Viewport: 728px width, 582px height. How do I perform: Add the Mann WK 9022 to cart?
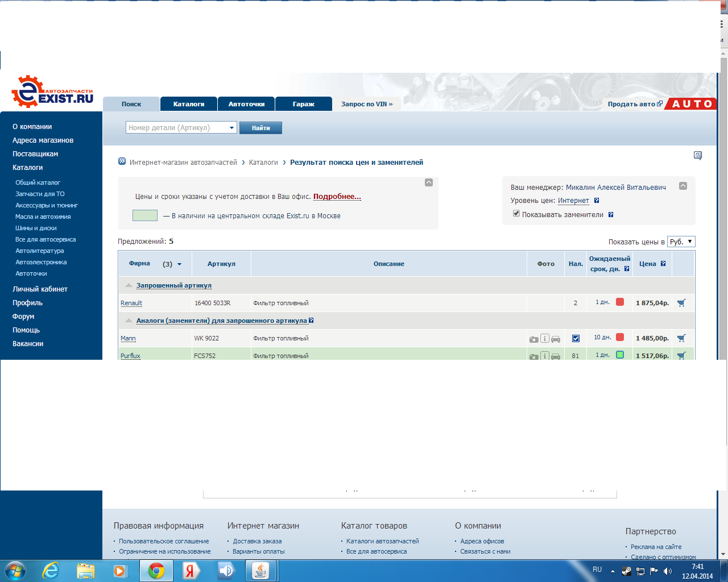(681, 338)
